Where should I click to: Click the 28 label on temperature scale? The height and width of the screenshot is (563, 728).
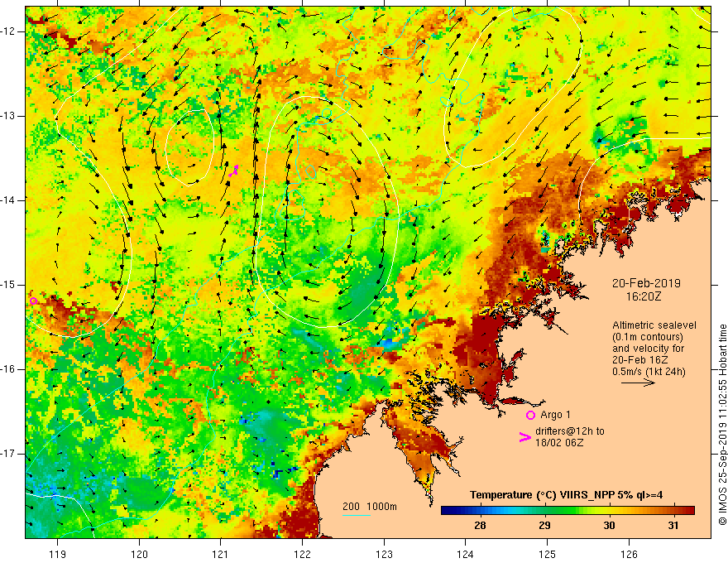pos(480,526)
